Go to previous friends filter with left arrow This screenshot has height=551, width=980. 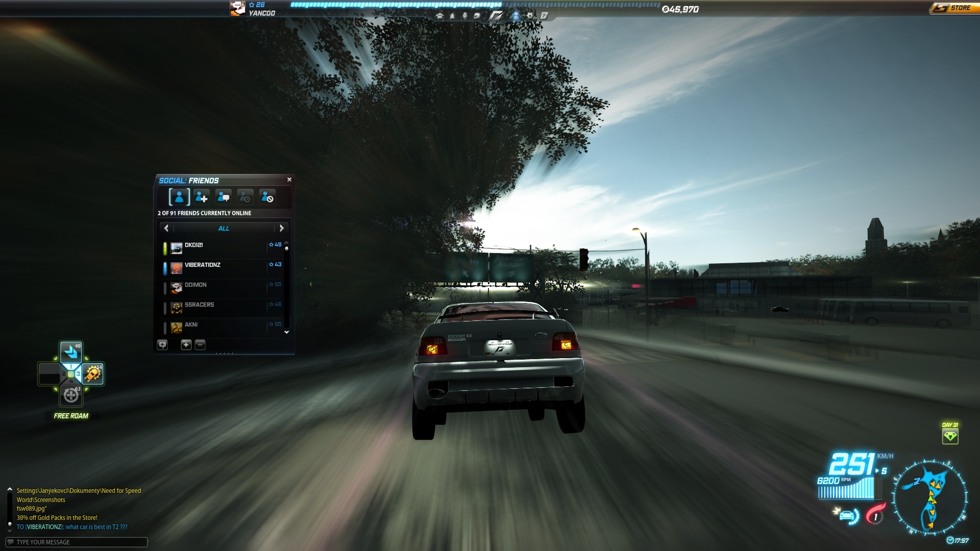166,229
